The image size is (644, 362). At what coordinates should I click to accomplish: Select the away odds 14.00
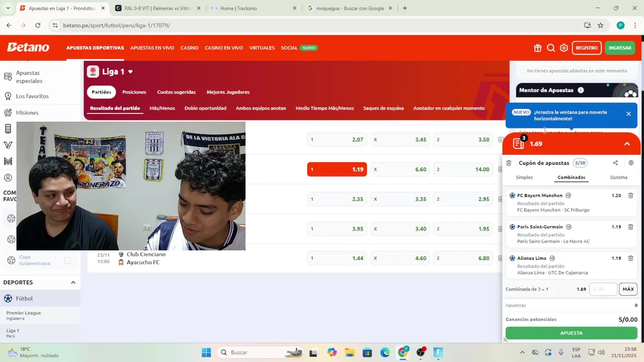pos(463,169)
